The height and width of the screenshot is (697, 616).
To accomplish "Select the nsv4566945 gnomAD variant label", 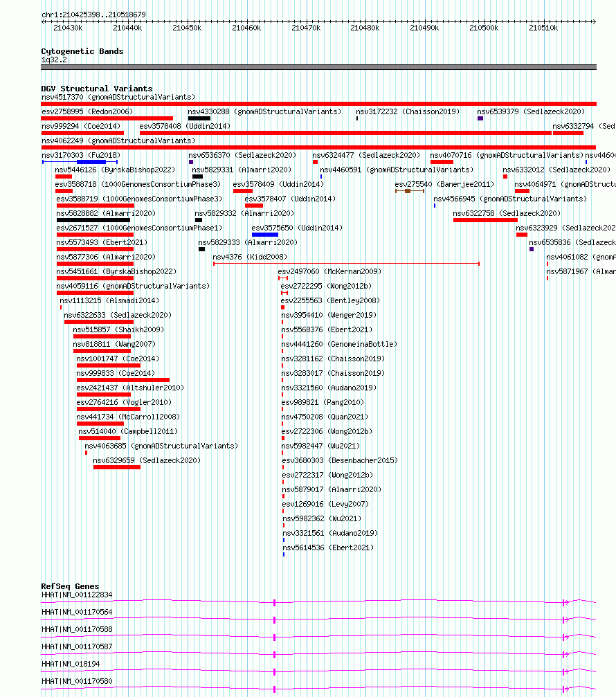I will point(510,199).
